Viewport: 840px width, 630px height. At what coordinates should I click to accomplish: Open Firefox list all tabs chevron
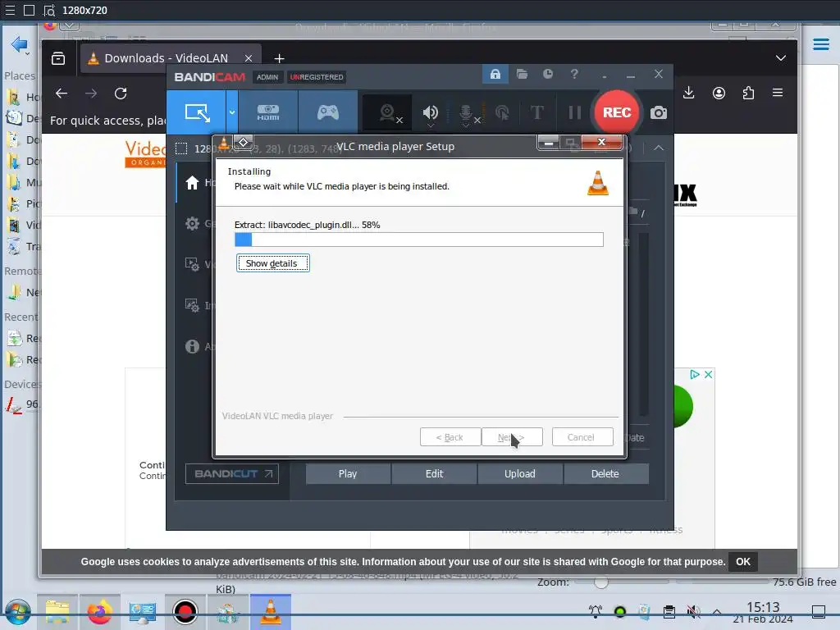point(781,58)
